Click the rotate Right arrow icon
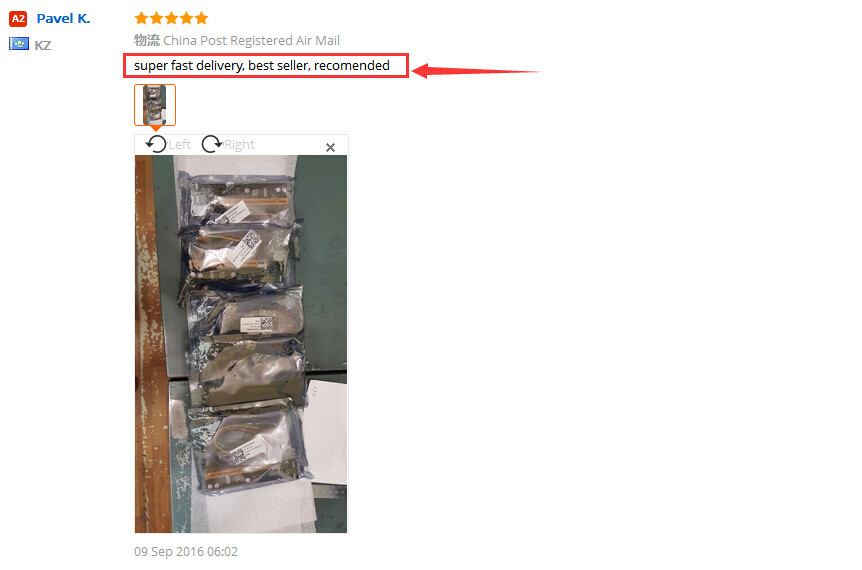The width and height of the screenshot is (862, 570). tap(212, 144)
